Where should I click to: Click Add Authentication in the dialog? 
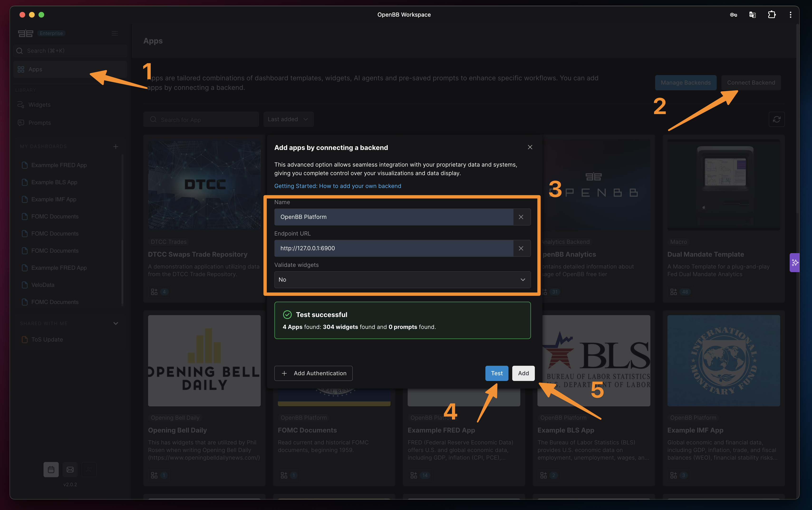(x=313, y=373)
